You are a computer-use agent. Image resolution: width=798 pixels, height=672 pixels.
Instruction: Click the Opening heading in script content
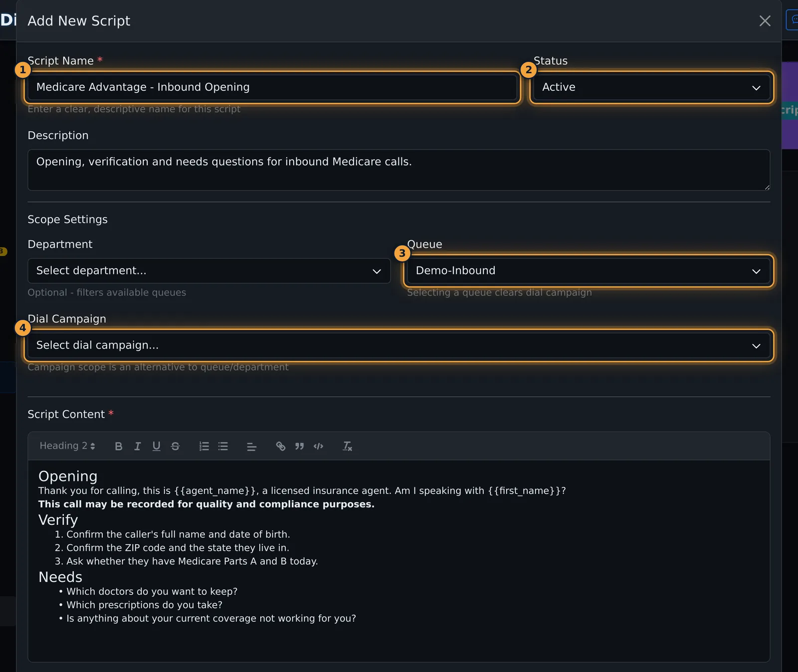(68, 476)
